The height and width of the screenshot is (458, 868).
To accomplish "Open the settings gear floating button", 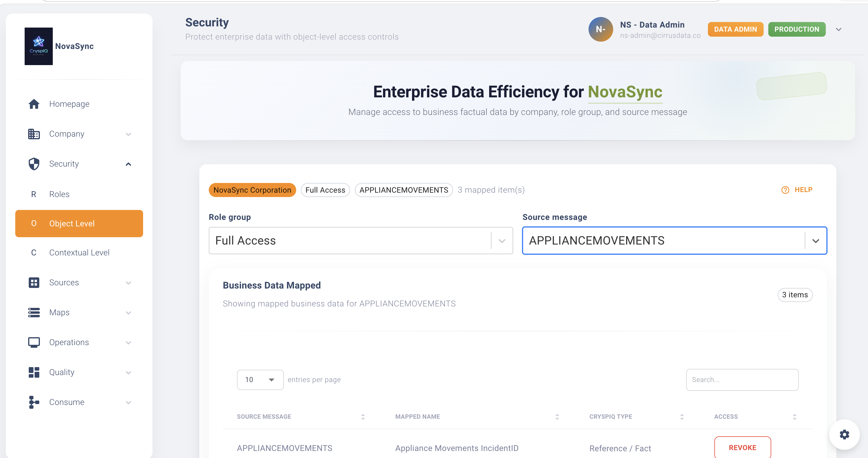I will coord(844,435).
